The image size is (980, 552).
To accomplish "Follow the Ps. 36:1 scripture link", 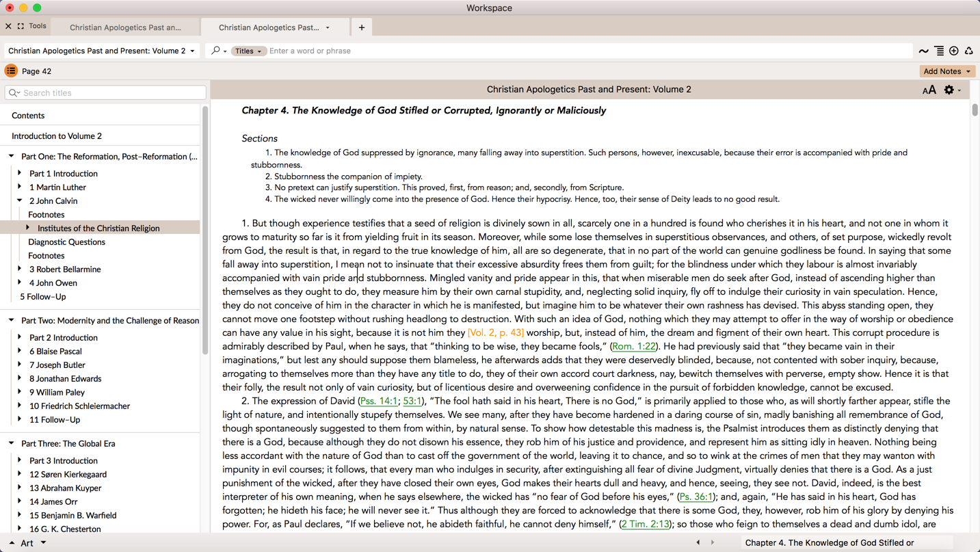I will point(696,497).
